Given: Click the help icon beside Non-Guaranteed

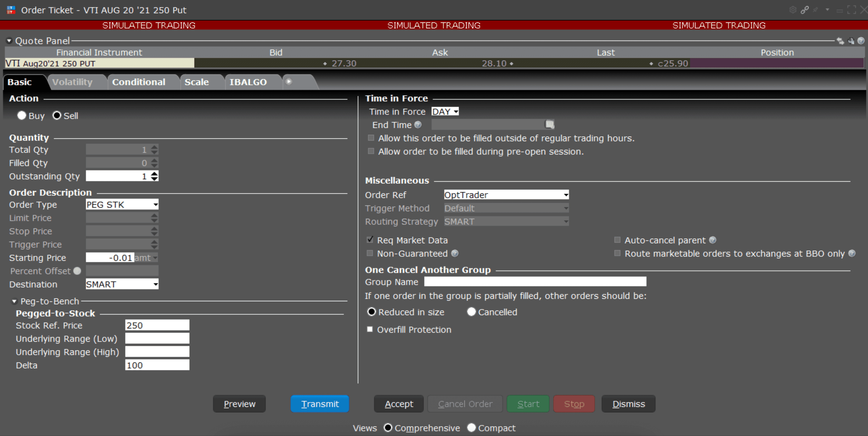Looking at the screenshot, I should point(455,254).
